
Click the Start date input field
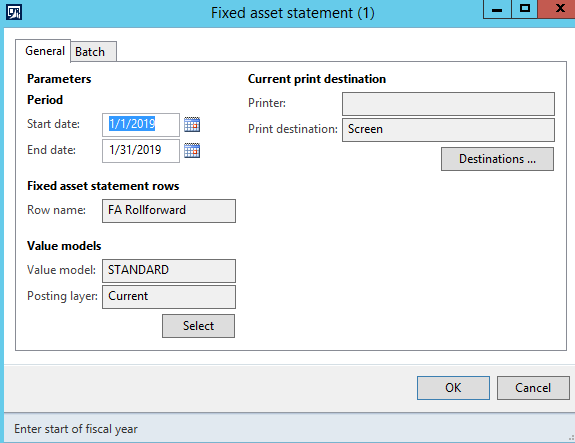141,125
